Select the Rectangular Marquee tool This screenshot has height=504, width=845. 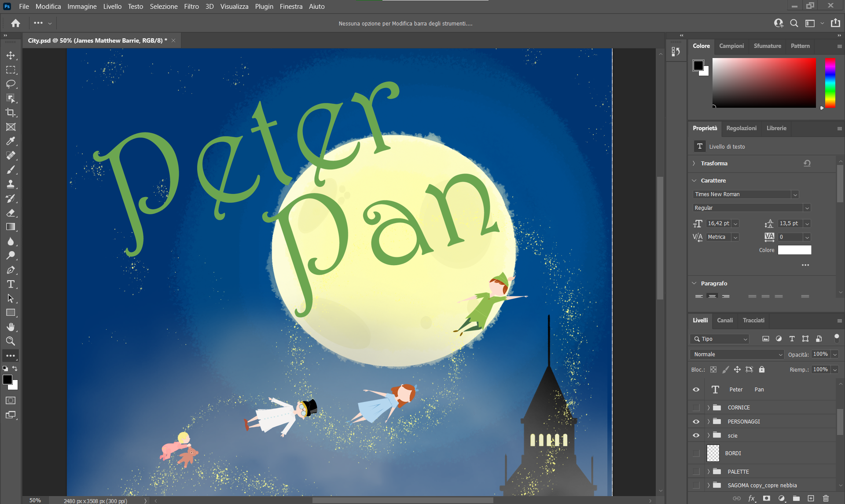[11, 70]
